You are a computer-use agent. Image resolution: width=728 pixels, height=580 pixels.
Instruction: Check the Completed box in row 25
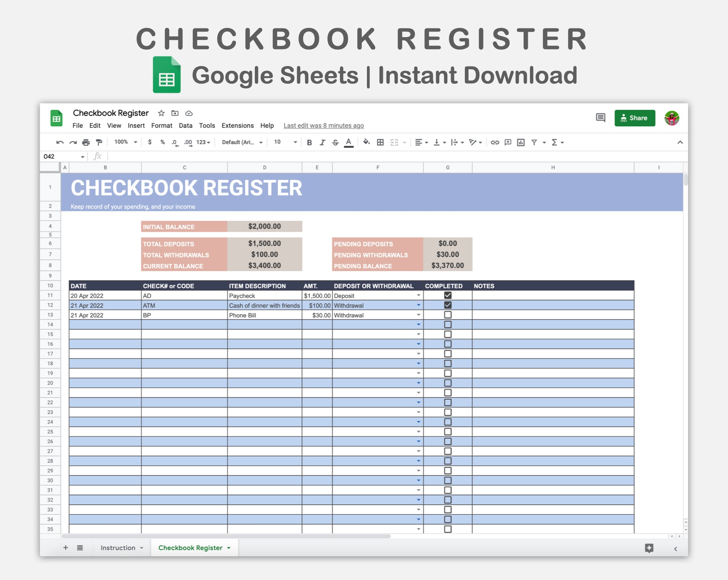(448, 432)
